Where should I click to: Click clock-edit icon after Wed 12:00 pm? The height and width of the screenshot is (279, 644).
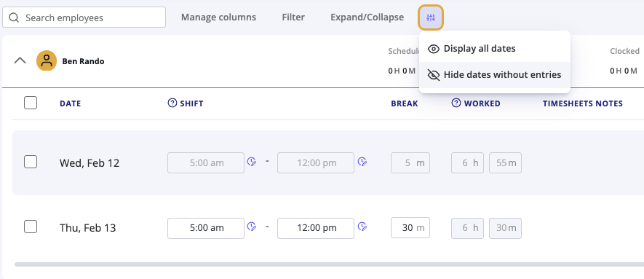(x=362, y=162)
